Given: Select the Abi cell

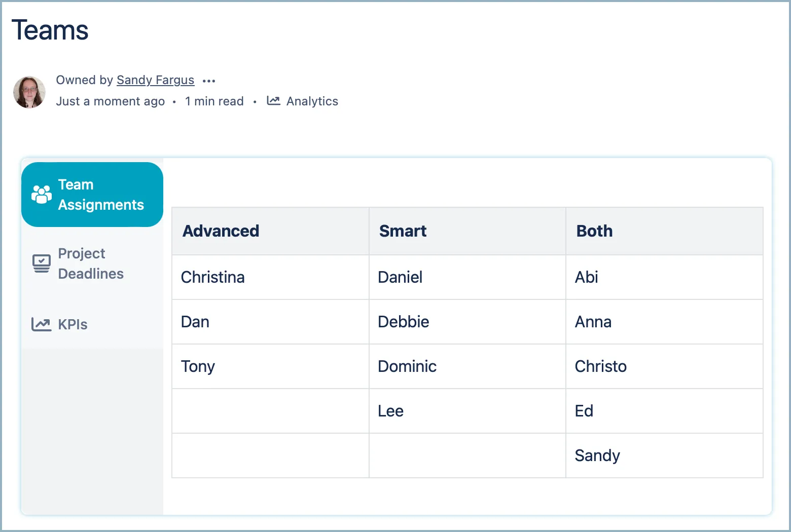Looking at the screenshot, I should [664, 277].
